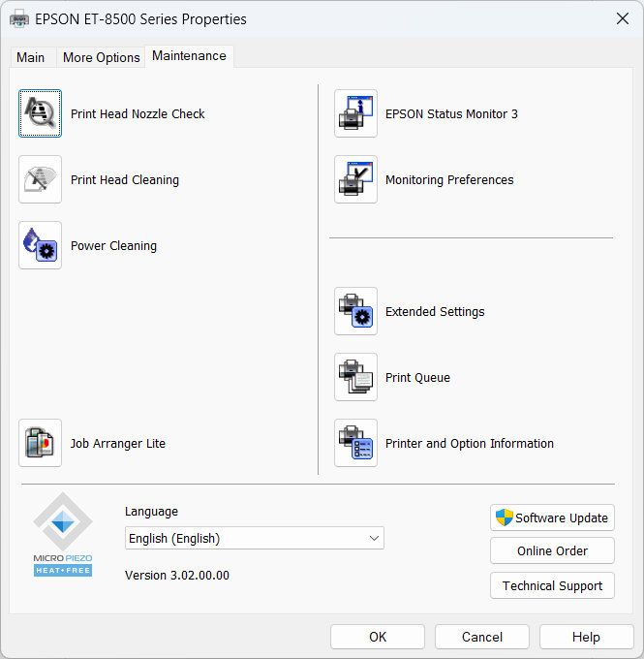This screenshot has height=659, width=644.
Task: Open Technical Support
Action: pyautogui.click(x=552, y=585)
